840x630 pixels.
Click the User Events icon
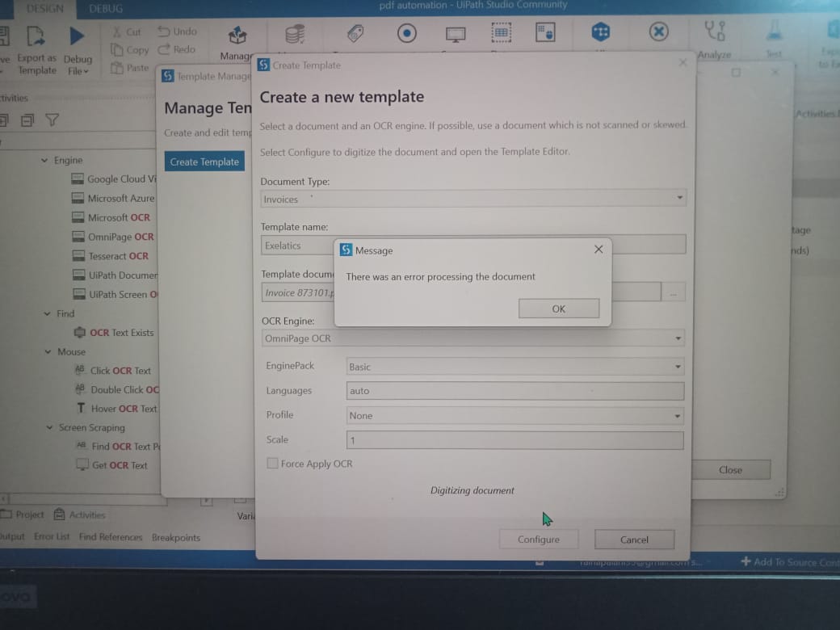point(545,32)
